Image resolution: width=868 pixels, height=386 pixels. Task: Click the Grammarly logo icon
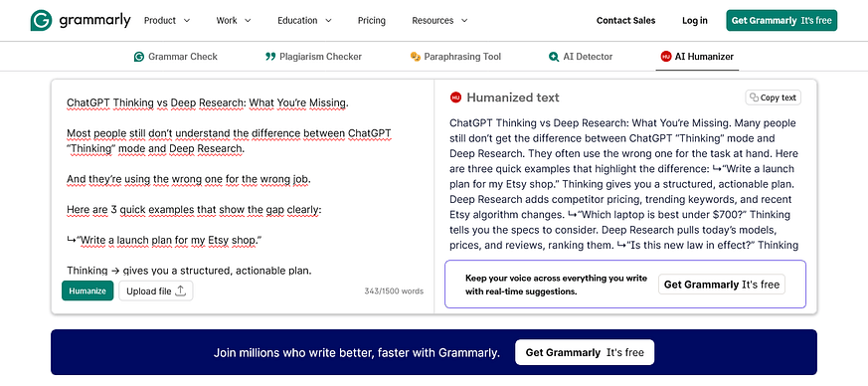point(41,21)
